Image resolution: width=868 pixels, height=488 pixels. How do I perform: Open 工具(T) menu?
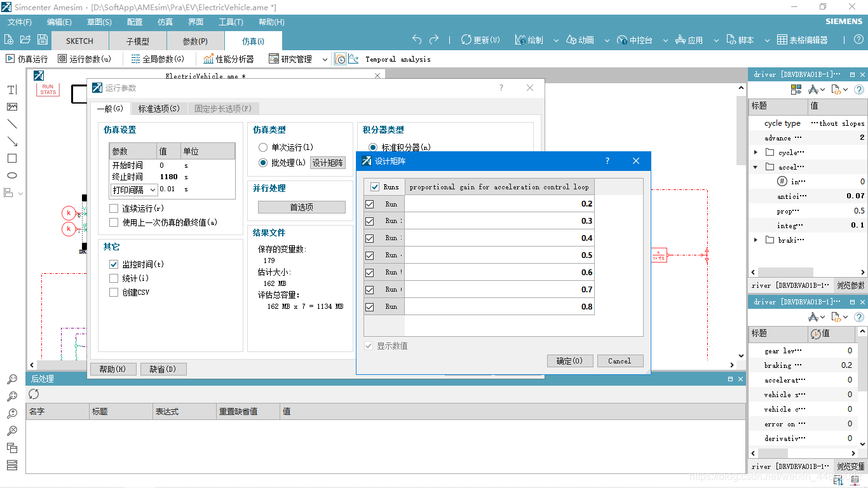(231, 22)
